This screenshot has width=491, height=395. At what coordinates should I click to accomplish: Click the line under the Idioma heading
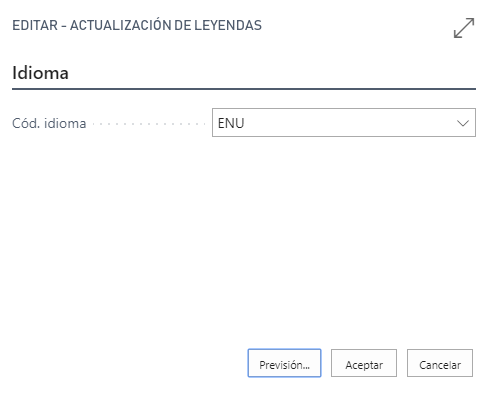(x=244, y=89)
